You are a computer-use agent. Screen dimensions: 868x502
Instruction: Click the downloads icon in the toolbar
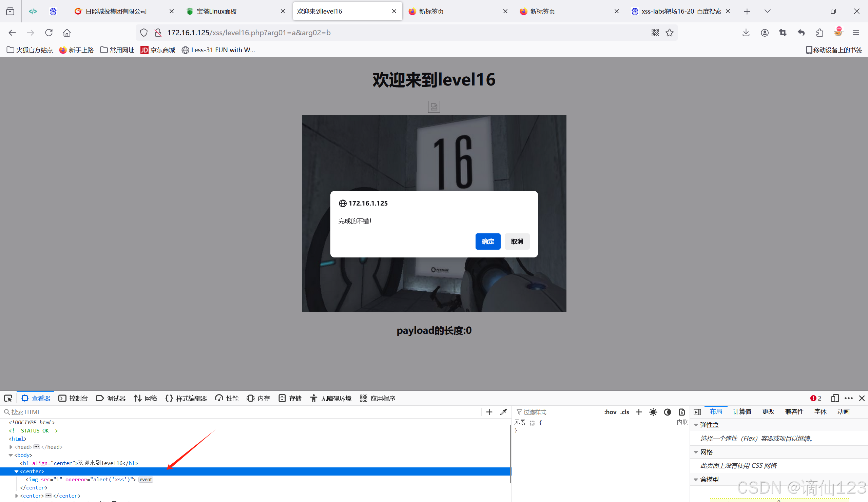746,33
